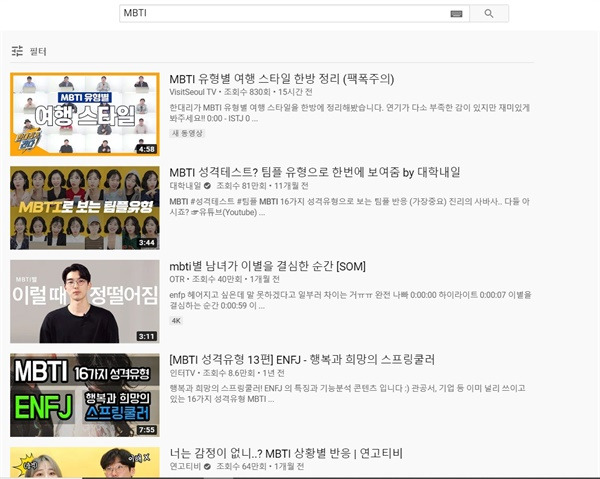The height and width of the screenshot is (479, 600).
Task: Open title [MBTI 성격유형 13편] ENFJ
Action: pos(302,360)
